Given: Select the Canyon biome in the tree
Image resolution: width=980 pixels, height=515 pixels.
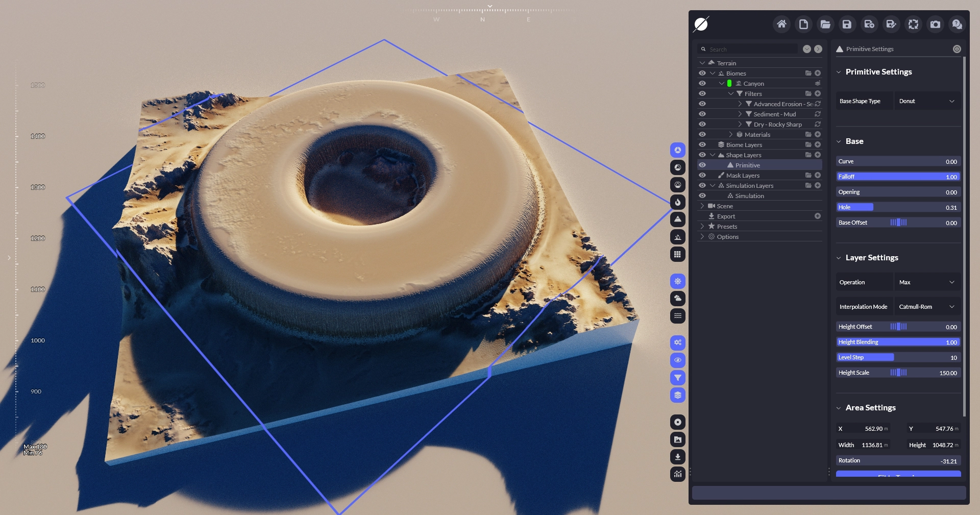Looking at the screenshot, I should 753,84.
